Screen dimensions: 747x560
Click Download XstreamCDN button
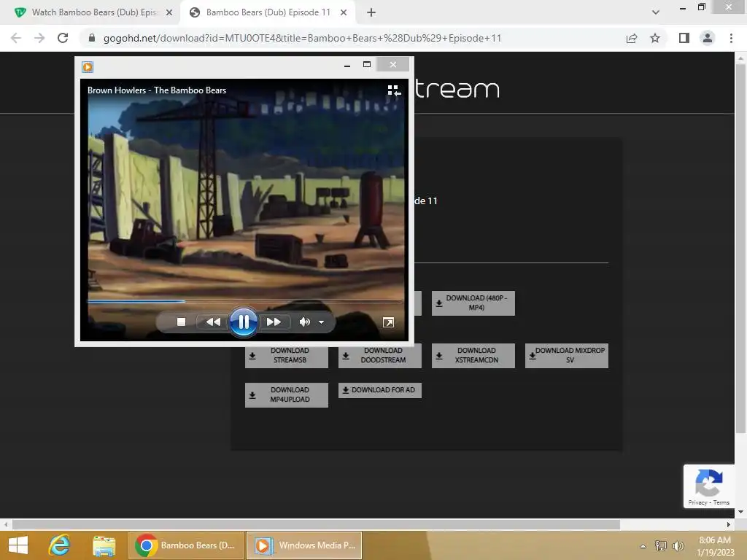[x=473, y=355]
